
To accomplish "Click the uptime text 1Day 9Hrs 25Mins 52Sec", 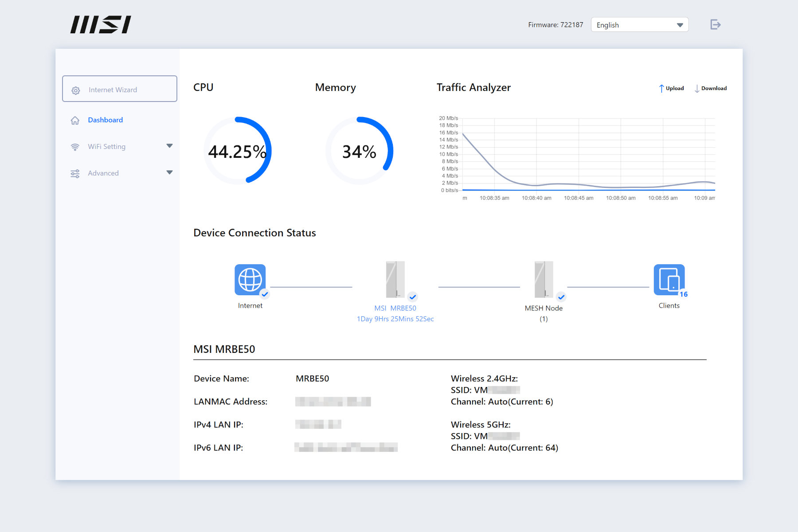I will click(x=395, y=319).
